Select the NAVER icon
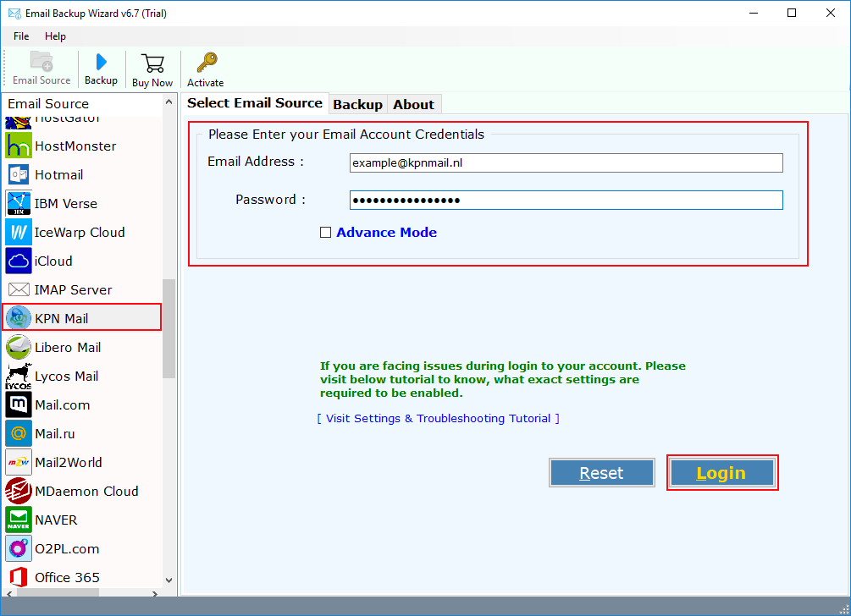The width and height of the screenshot is (851, 616). [19, 520]
